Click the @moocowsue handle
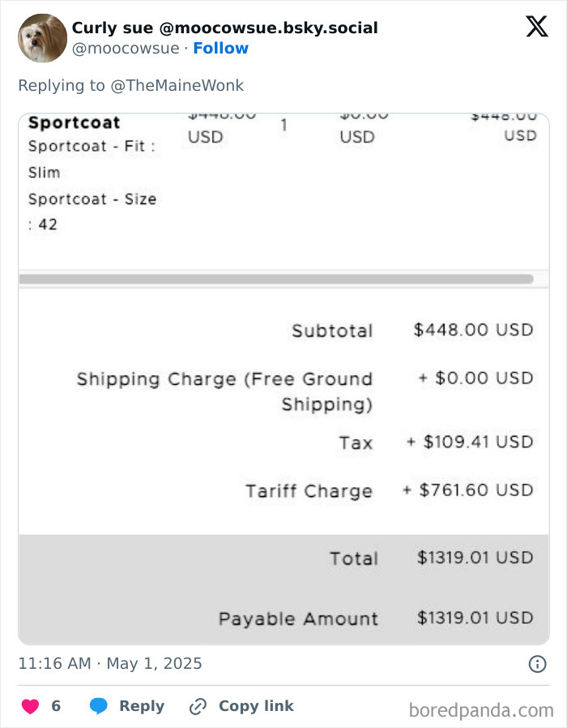Image resolution: width=567 pixels, height=728 pixels. [125, 49]
